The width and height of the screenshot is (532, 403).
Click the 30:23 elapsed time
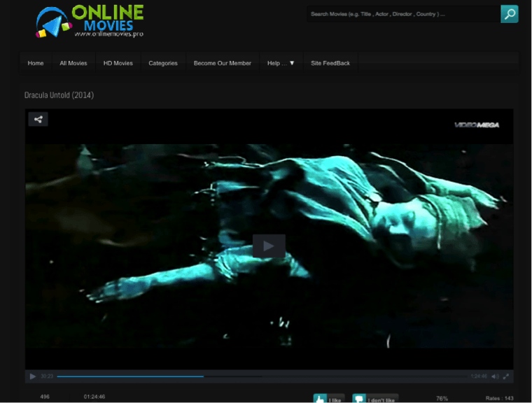(x=47, y=376)
